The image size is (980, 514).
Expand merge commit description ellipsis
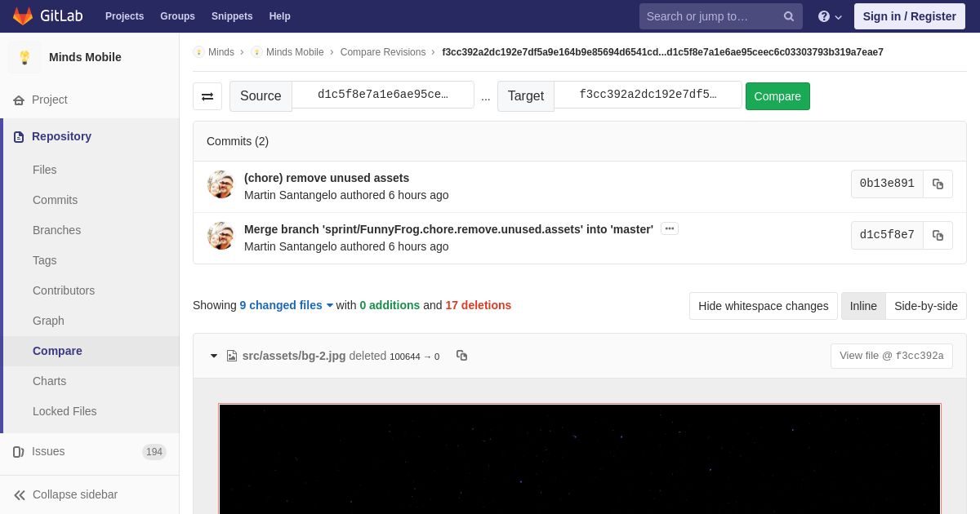coord(670,229)
